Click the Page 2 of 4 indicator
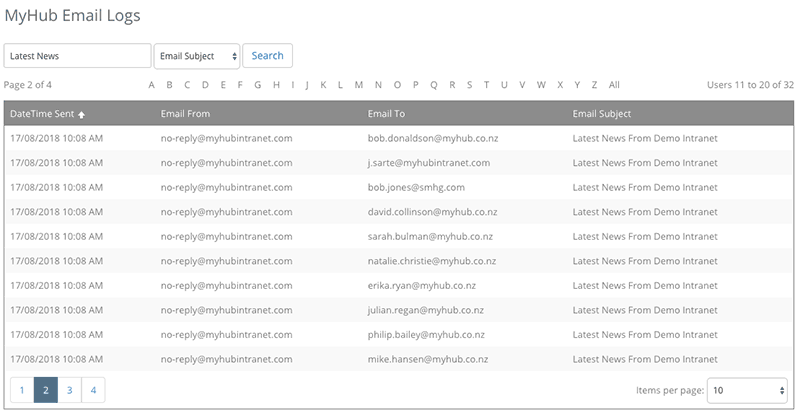Screen dimensions: 800x413 [28, 85]
